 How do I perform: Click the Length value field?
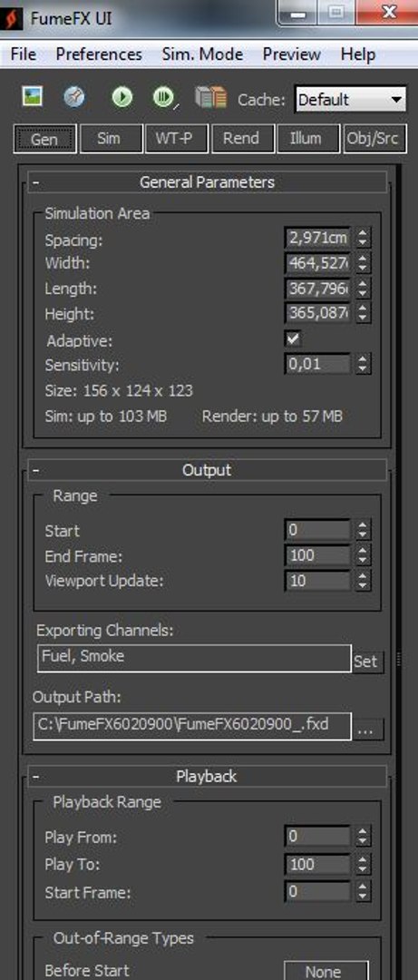[318, 289]
